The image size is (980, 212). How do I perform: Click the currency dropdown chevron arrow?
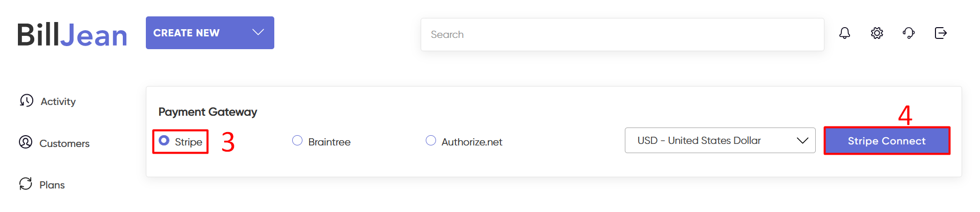802,140
